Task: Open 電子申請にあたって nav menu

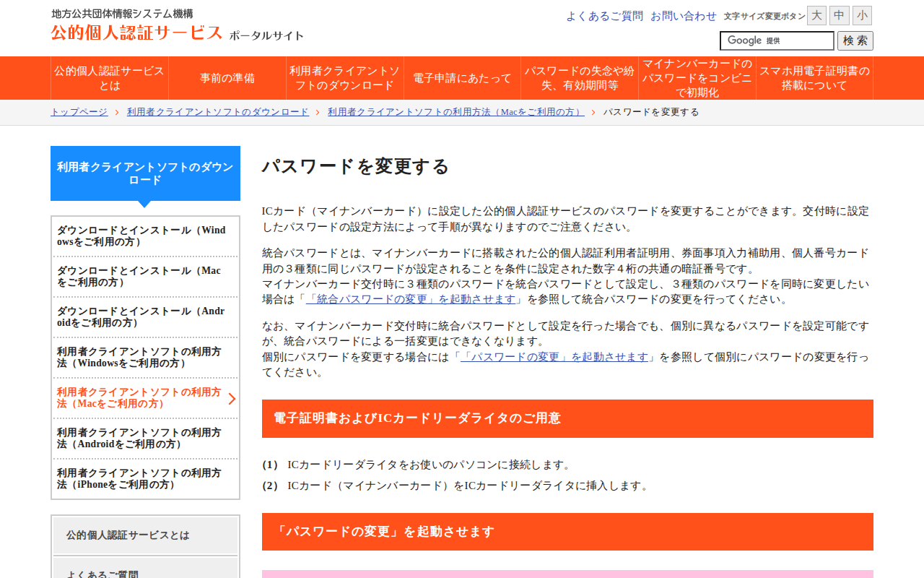Action: click(x=462, y=78)
